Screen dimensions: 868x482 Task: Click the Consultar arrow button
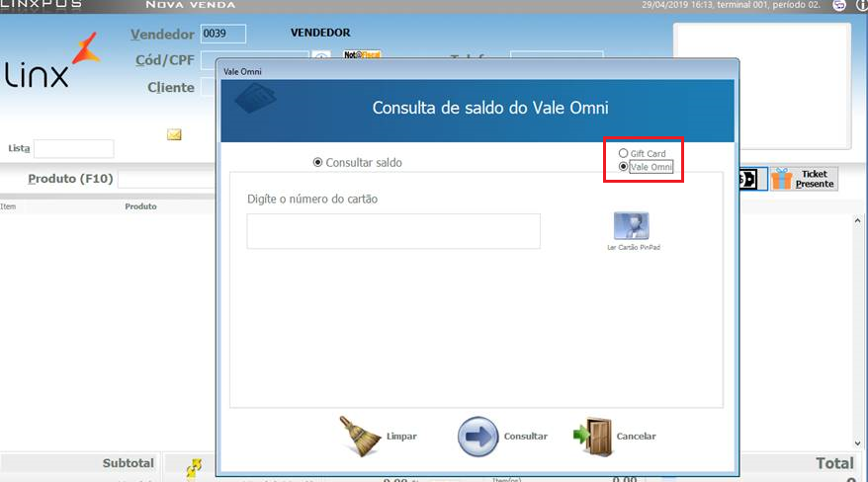(477, 437)
